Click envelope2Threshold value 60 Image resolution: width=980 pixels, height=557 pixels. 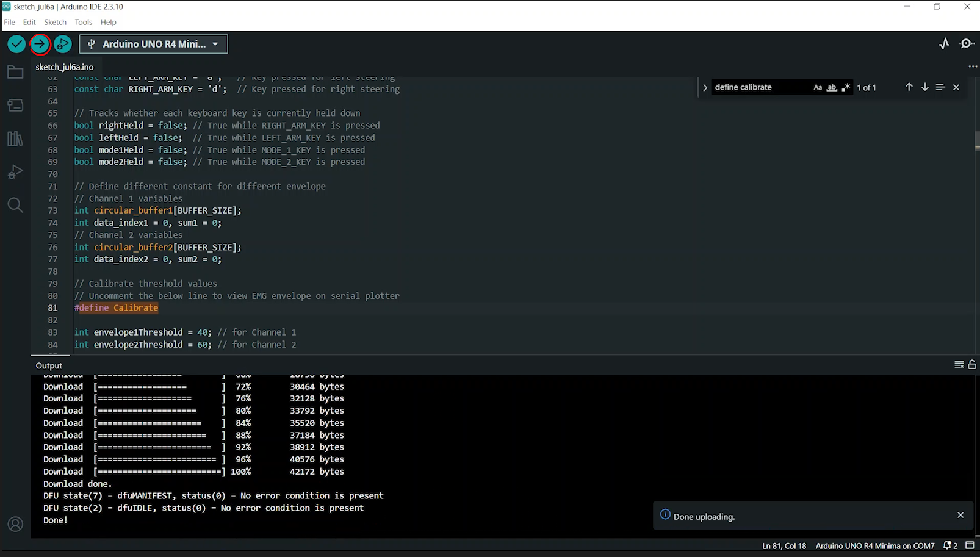click(x=202, y=344)
